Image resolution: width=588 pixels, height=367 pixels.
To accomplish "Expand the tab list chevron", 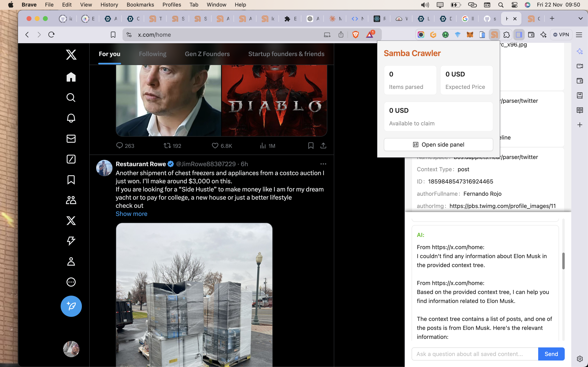I will pos(580,18).
